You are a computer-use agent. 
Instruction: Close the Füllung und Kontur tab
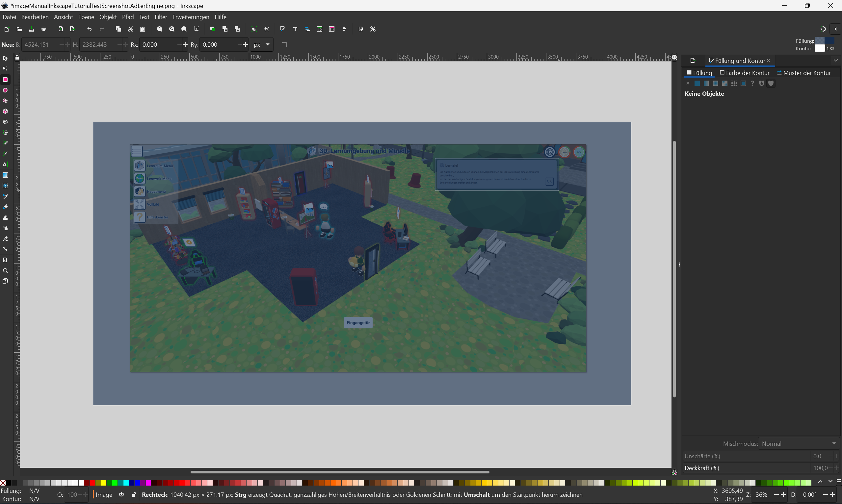769,61
